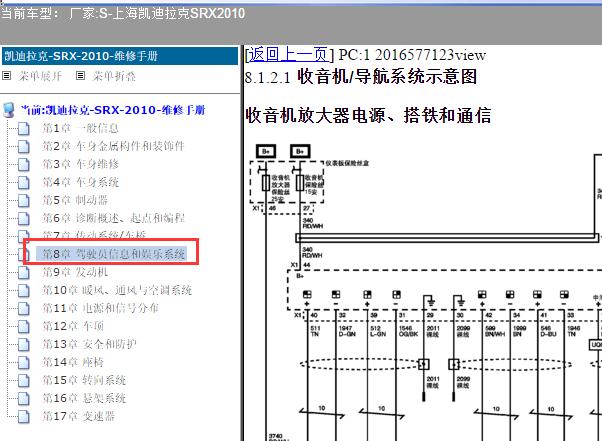Click the 340 RD/WH wire label above the bus bar
Screen dimensions: 602x441
point(313,223)
